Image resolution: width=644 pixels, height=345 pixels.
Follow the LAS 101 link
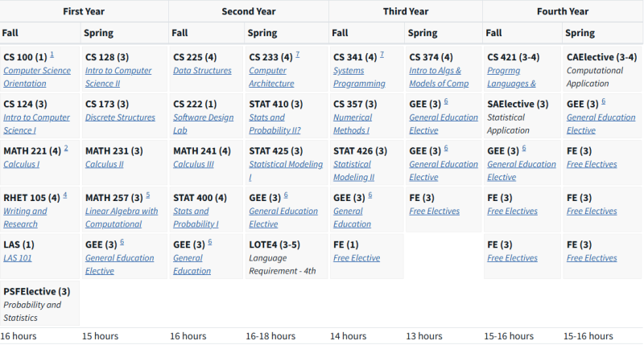coord(17,258)
